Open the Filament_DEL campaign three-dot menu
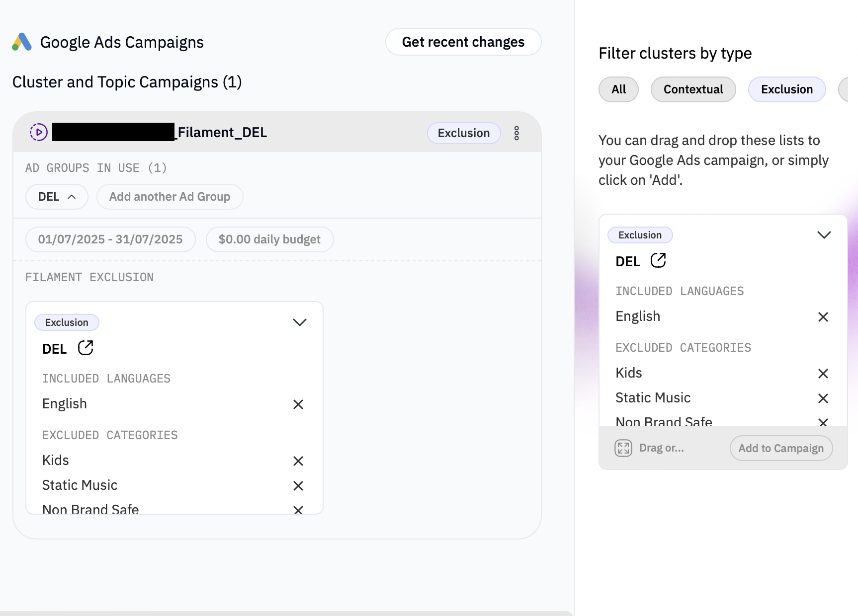This screenshot has height=616, width=858. [516, 133]
